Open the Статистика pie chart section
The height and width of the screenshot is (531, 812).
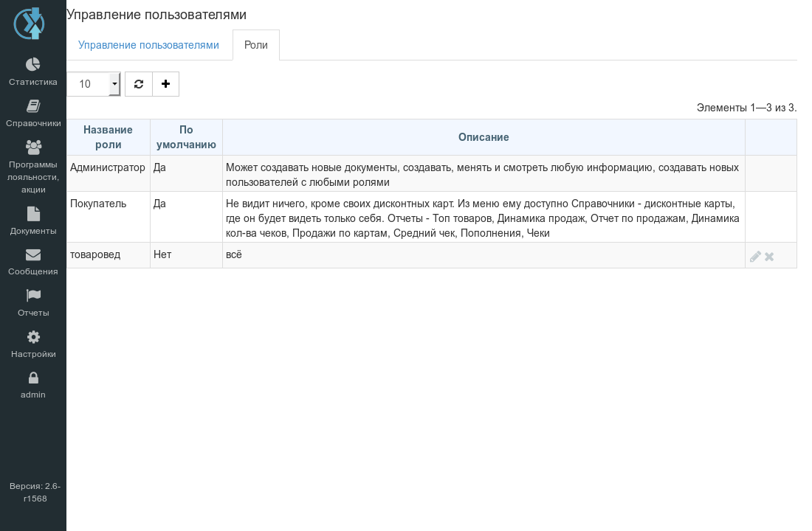pyautogui.click(x=33, y=72)
